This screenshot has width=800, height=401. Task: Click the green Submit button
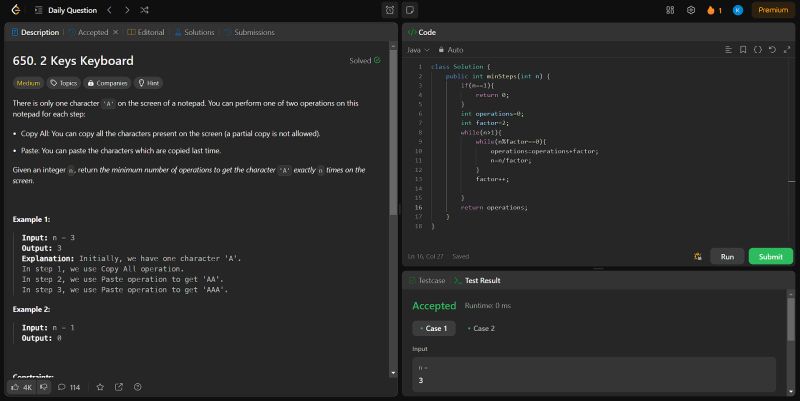tap(770, 256)
